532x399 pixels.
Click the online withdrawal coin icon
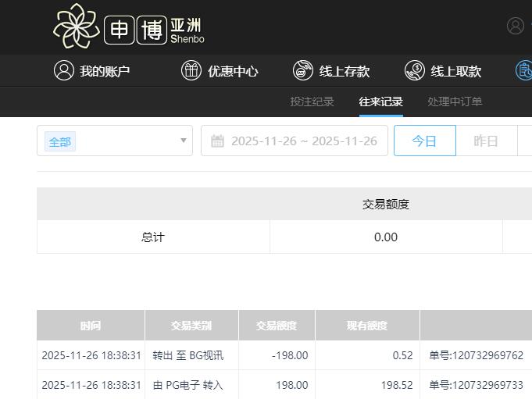(x=414, y=70)
